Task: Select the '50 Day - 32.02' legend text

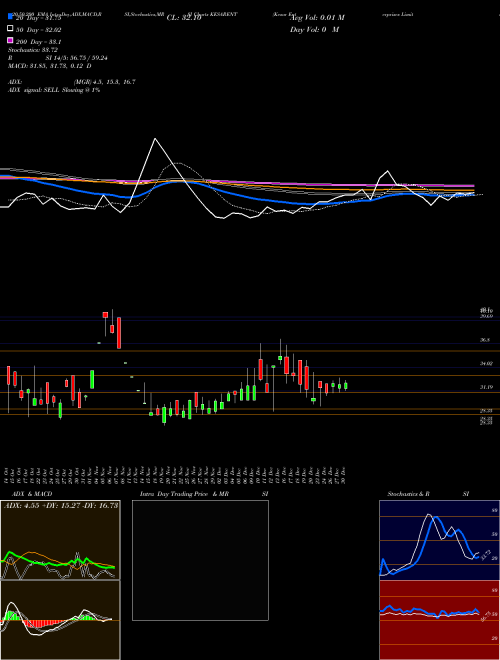Action: coord(39,29)
